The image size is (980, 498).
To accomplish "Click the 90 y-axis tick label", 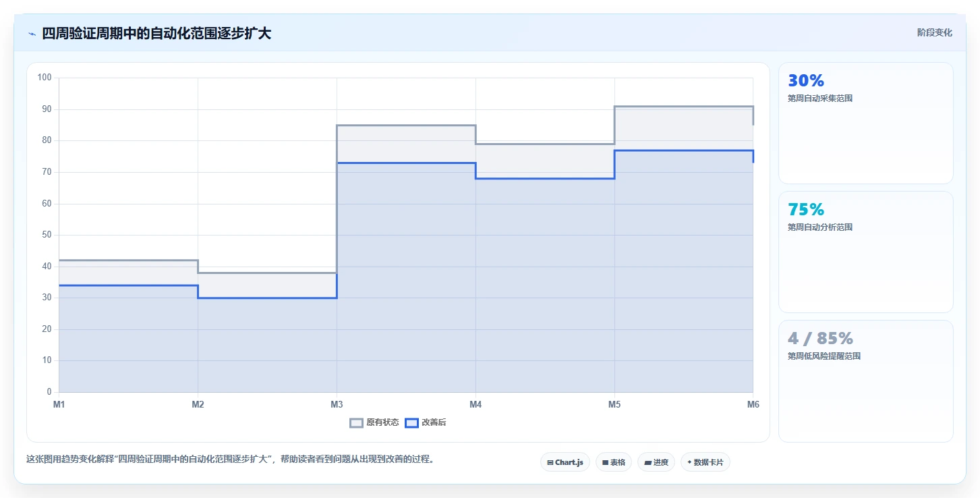I will click(47, 109).
